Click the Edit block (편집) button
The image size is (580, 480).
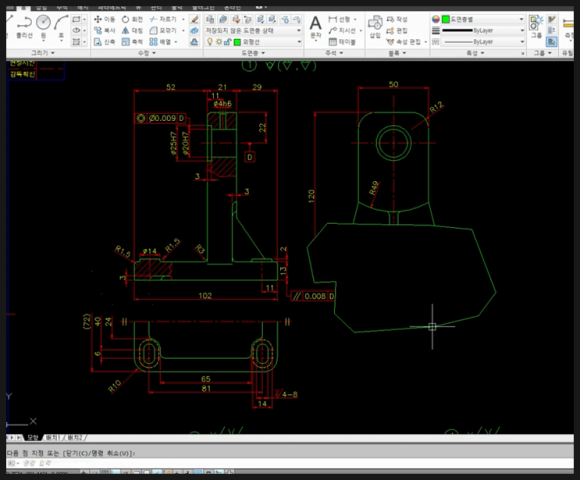pos(397,30)
